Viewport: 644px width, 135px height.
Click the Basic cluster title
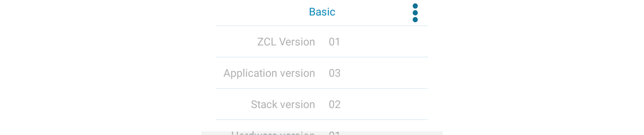(x=322, y=12)
